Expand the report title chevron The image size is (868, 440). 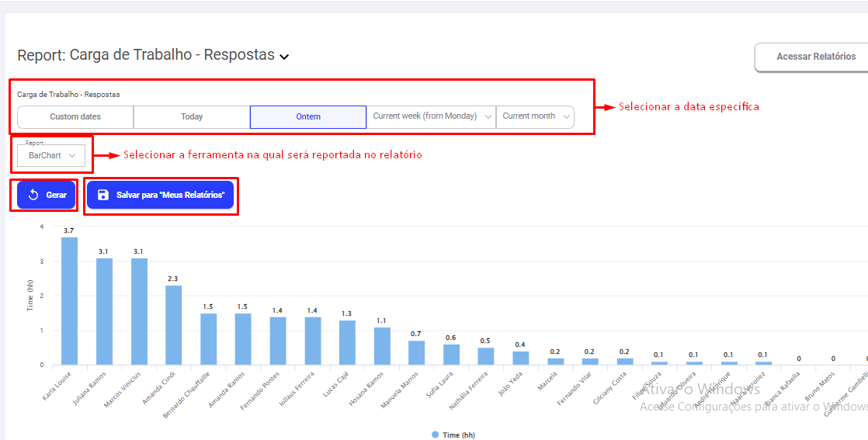[x=284, y=57]
